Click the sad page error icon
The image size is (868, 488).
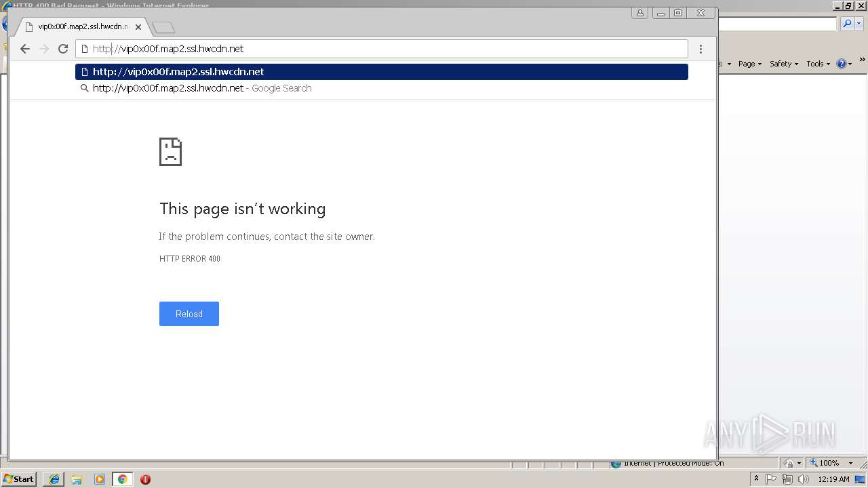coord(170,152)
